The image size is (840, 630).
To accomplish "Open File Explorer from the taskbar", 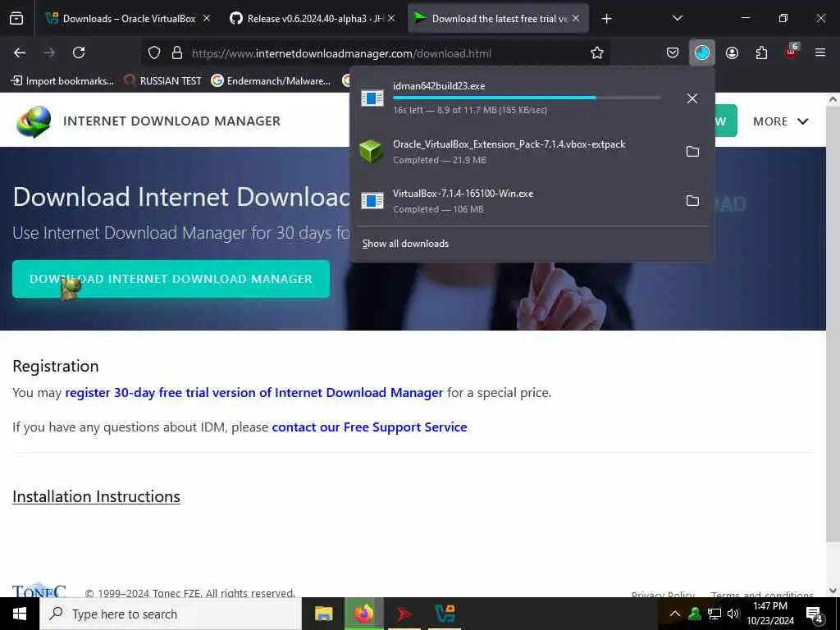I will point(323,614).
